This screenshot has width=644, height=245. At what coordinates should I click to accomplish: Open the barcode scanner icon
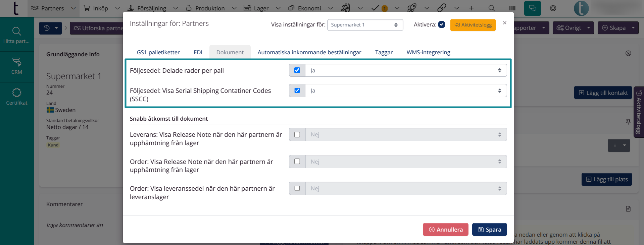(512, 8)
